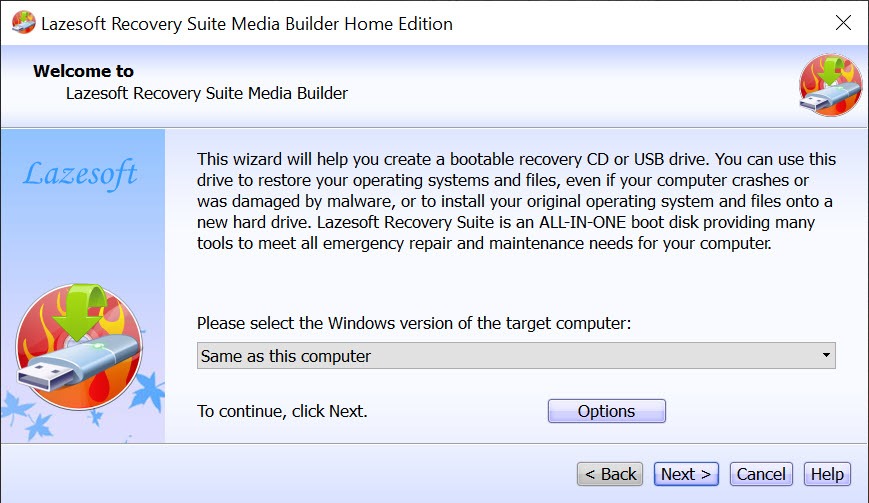Go to the next wizard step

686,474
